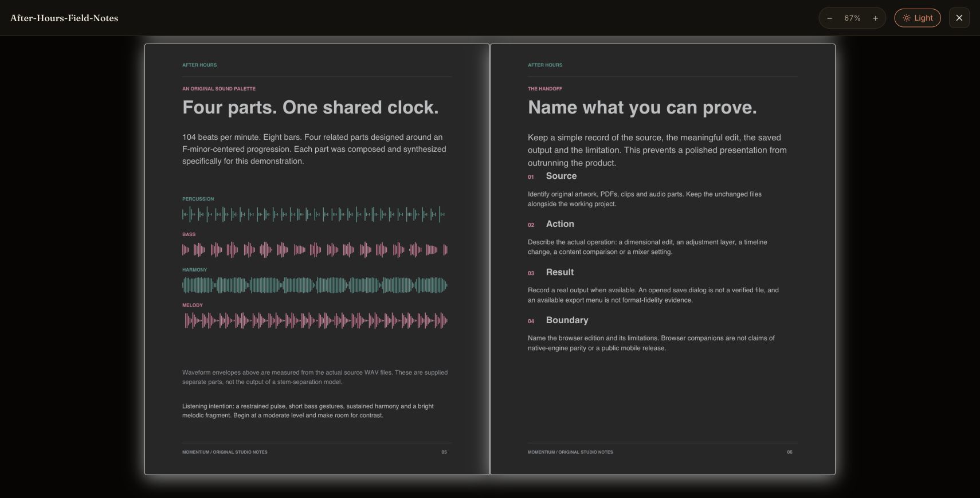Click the 'Listening intention' paragraph
980x498 pixels.
pos(308,411)
